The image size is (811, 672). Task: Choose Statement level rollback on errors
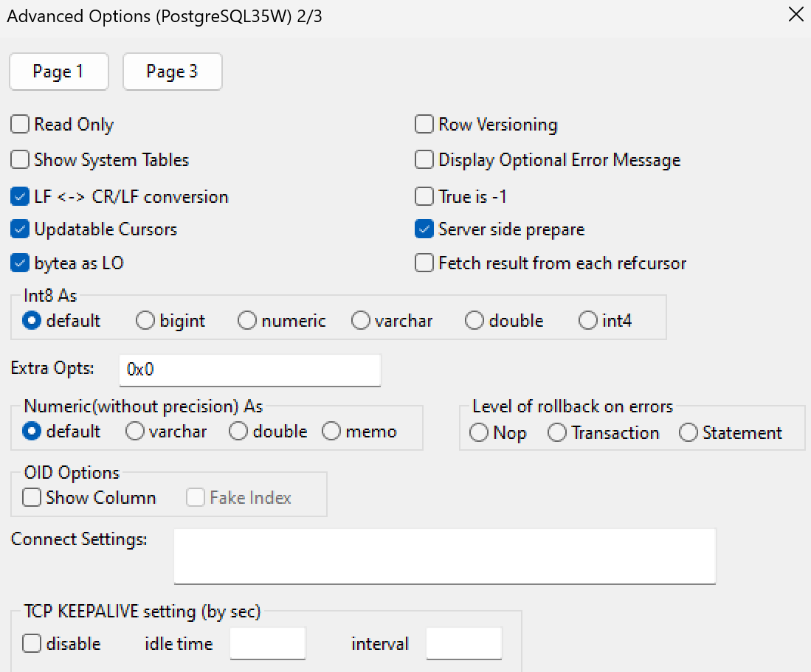[x=689, y=433]
